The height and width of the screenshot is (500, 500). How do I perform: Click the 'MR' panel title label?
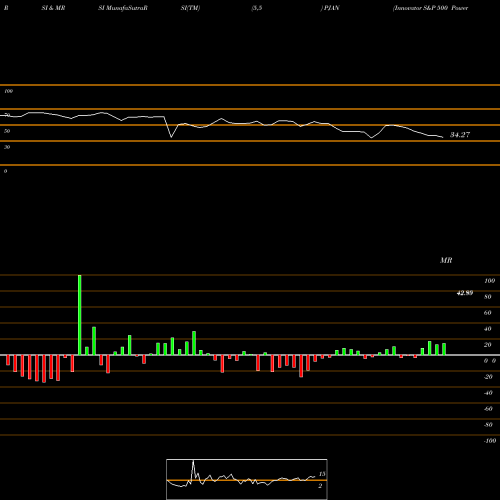[x=446, y=260]
